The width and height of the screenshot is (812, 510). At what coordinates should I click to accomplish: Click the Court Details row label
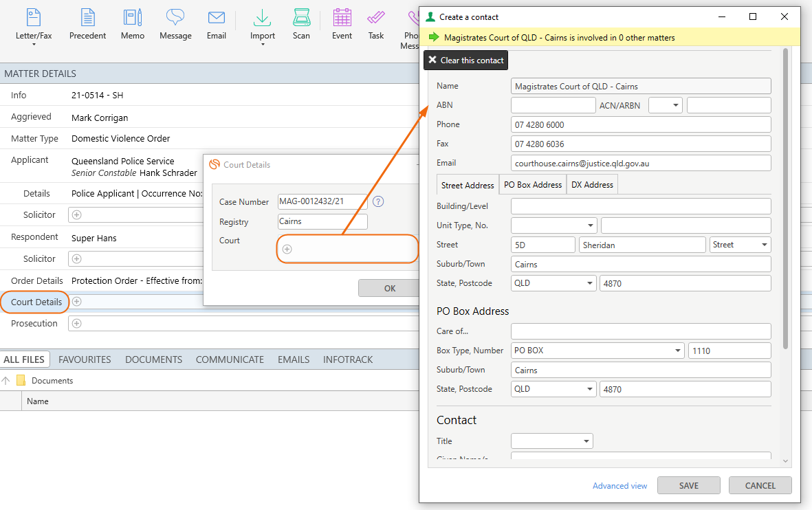tap(36, 302)
